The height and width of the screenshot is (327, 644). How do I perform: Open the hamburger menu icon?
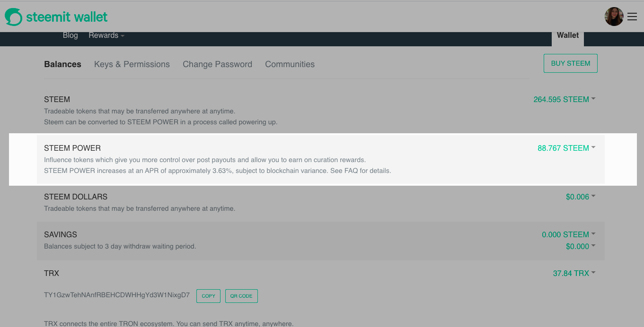[632, 17]
